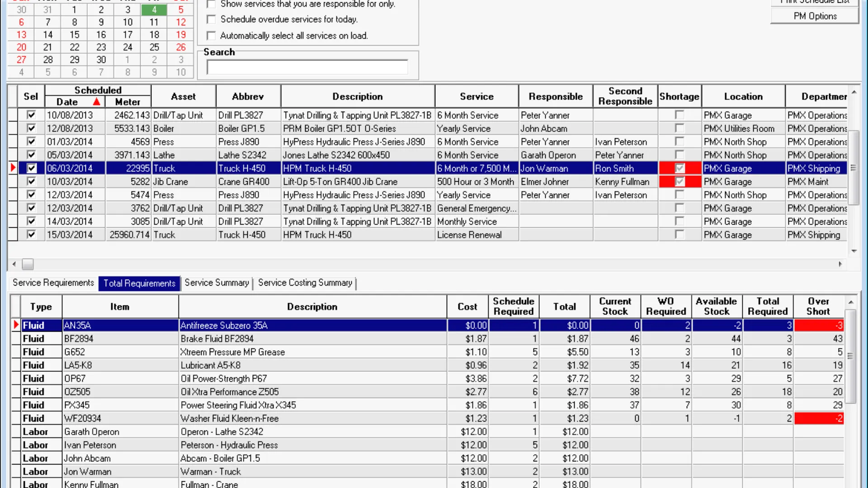868x488 pixels.
Task: Select 'Peterson - Hydraulic Press' labor description
Action: click(x=312, y=445)
